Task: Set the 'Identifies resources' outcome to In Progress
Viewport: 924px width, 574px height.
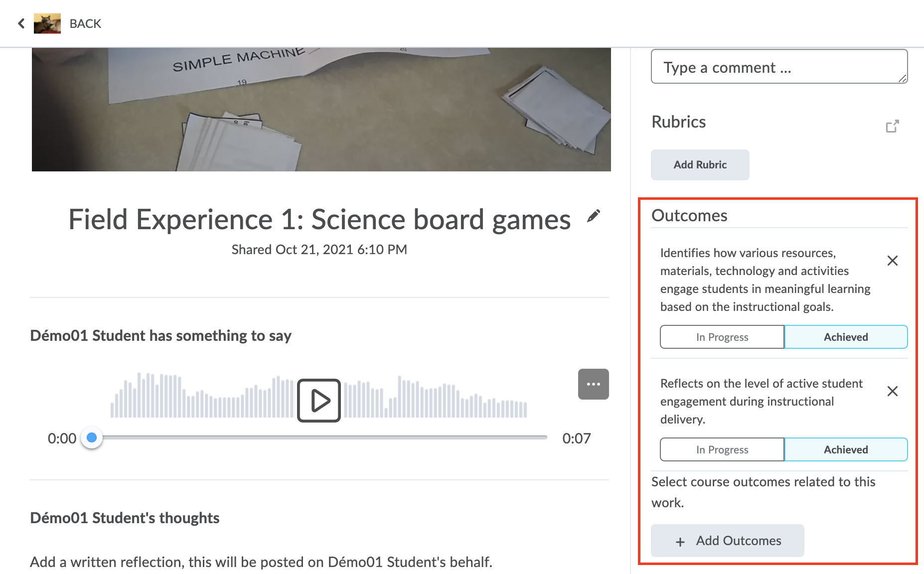Action: [x=722, y=337]
